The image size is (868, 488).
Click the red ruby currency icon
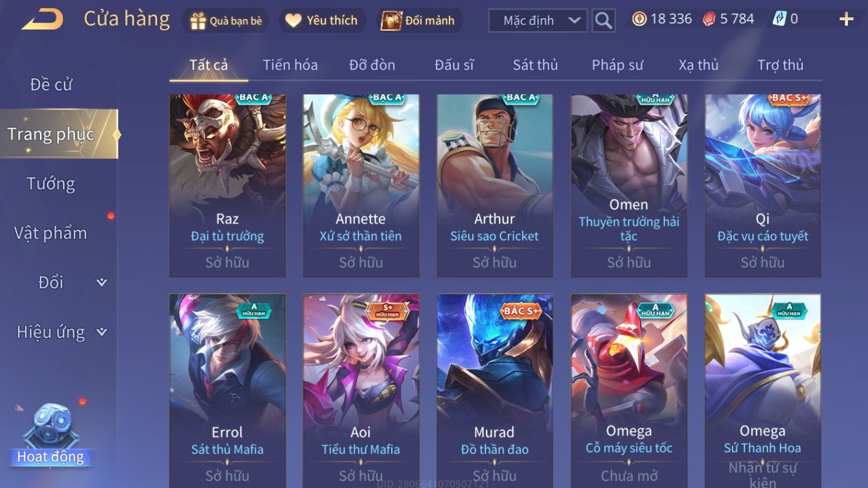click(x=709, y=19)
